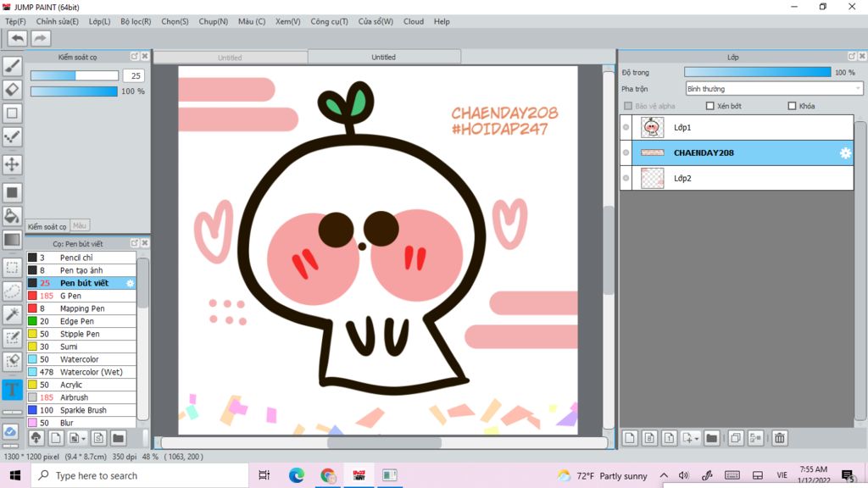Select the Bucket tool
868x488 pixels.
pos(12,216)
